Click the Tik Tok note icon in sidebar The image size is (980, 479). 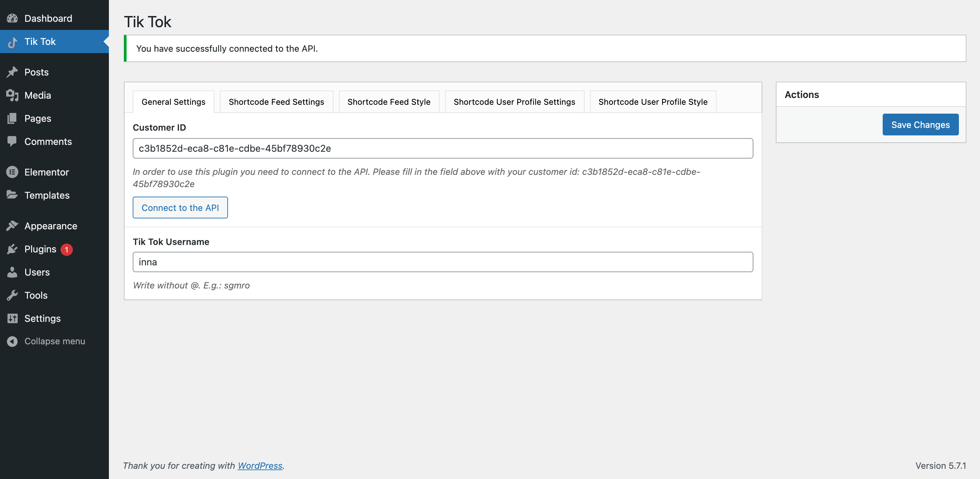12,42
